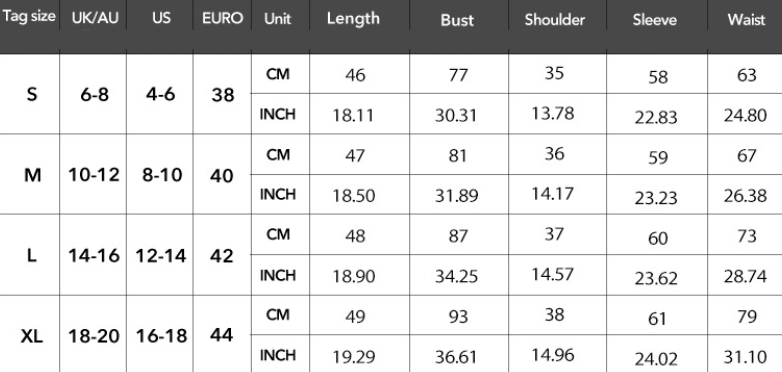Click the S tag size cell
The height and width of the screenshot is (372, 782).
tap(31, 94)
